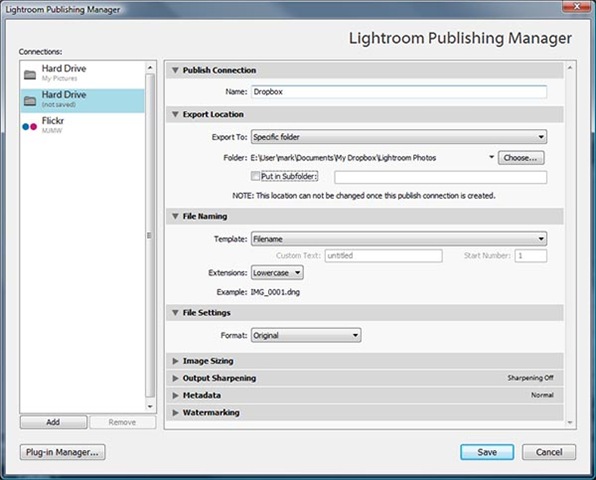Screen dimensions: 596x480
Task: Open the folder path history arrow
Action: pyautogui.click(x=491, y=157)
